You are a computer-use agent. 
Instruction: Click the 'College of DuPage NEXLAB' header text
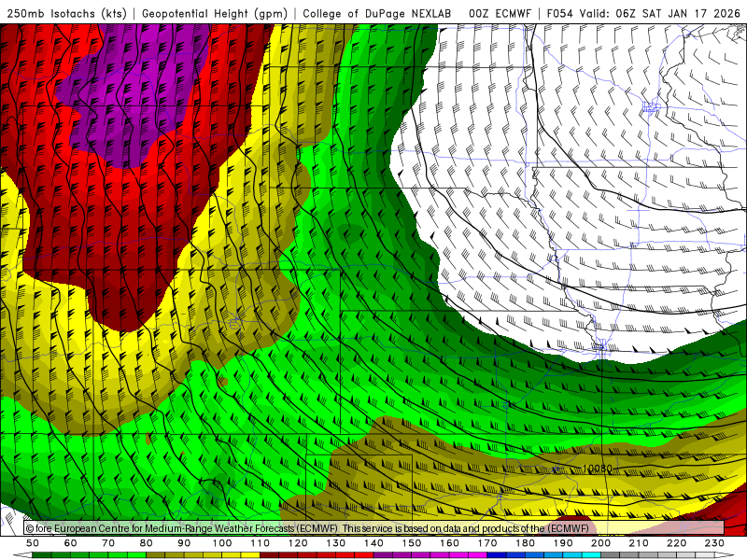pyautogui.click(x=376, y=14)
